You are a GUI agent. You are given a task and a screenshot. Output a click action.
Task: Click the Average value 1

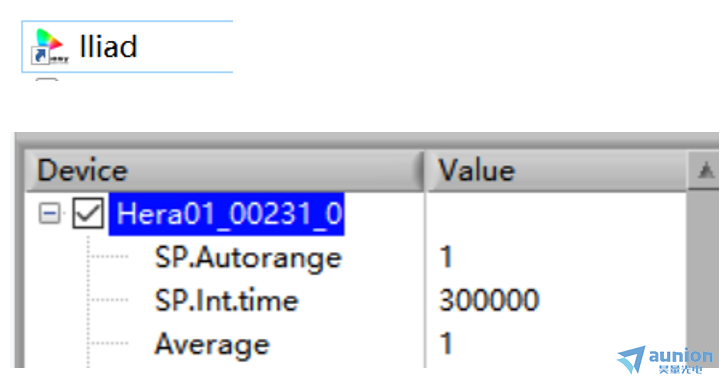pyautogui.click(x=446, y=344)
